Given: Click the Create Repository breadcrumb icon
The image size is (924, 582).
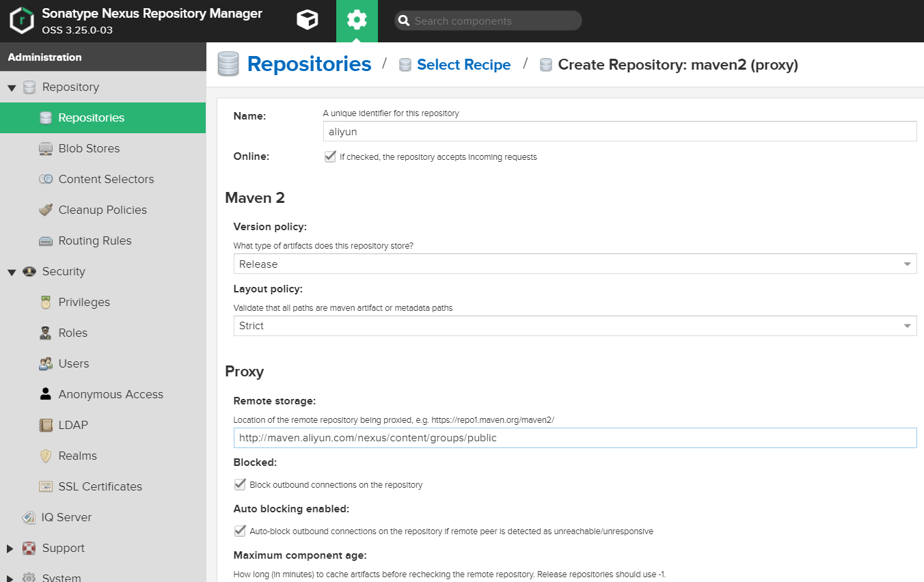Looking at the screenshot, I should tap(546, 65).
